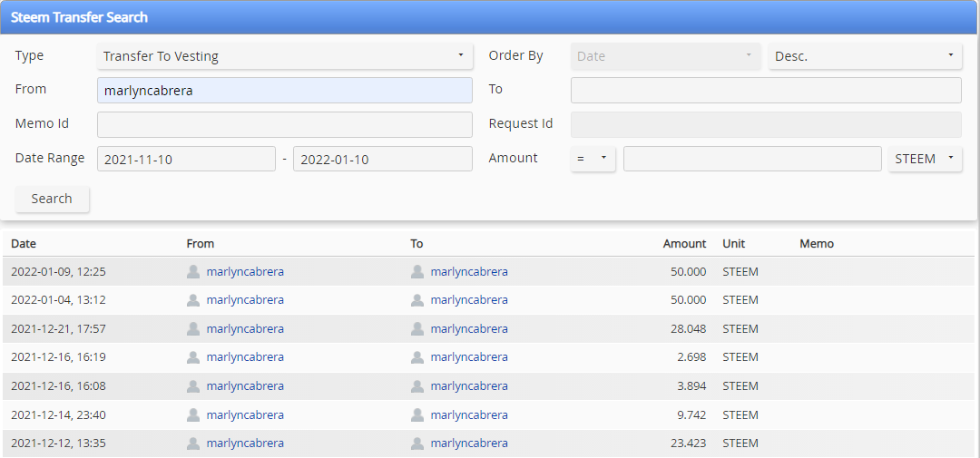
Task: Click the To avatar icon in 2021-12-21 row
Action: (417, 328)
